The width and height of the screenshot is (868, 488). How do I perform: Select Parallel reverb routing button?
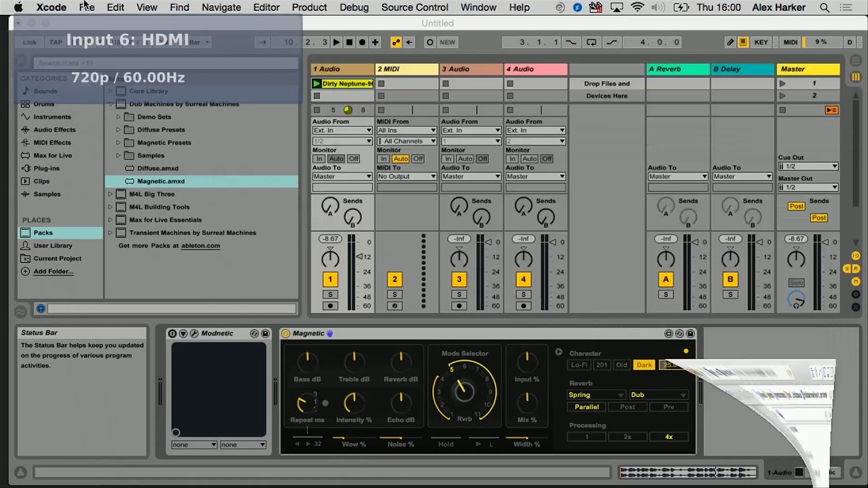click(x=587, y=407)
